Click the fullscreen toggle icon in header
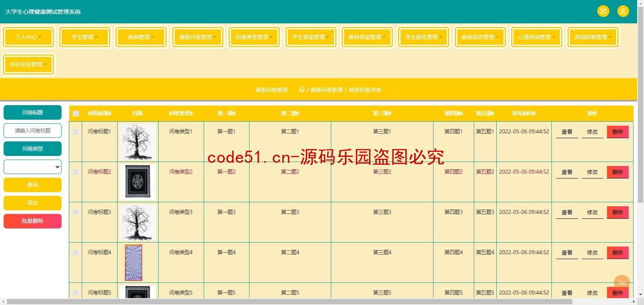This screenshot has width=644, height=305. (x=603, y=11)
